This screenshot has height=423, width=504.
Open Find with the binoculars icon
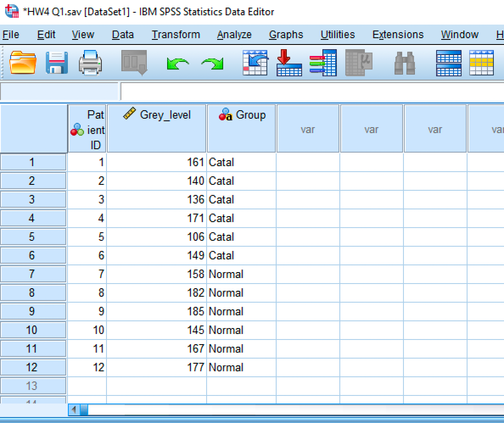(405, 63)
